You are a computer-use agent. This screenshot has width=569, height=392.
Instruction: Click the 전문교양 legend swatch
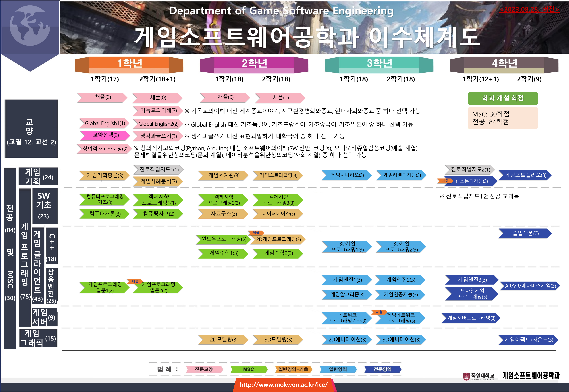tap(204, 369)
